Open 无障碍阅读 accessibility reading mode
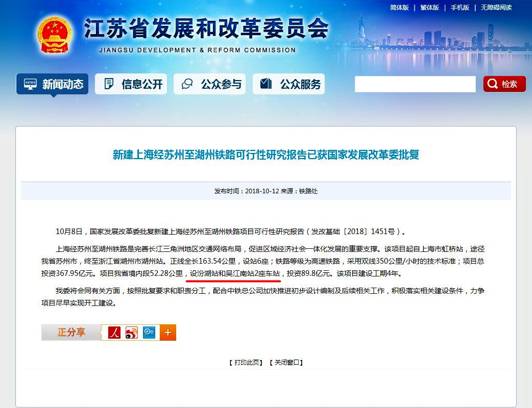This screenshot has height=408, width=532. coord(496,8)
